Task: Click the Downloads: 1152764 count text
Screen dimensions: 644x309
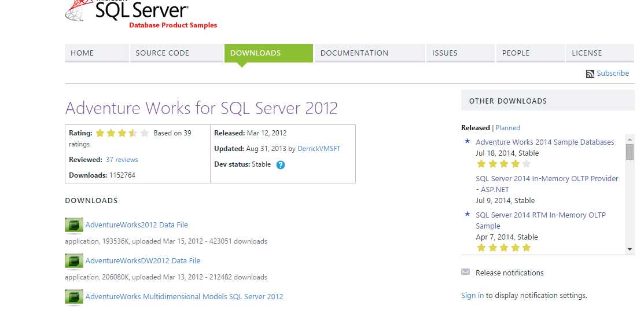Action: click(102, 175)
